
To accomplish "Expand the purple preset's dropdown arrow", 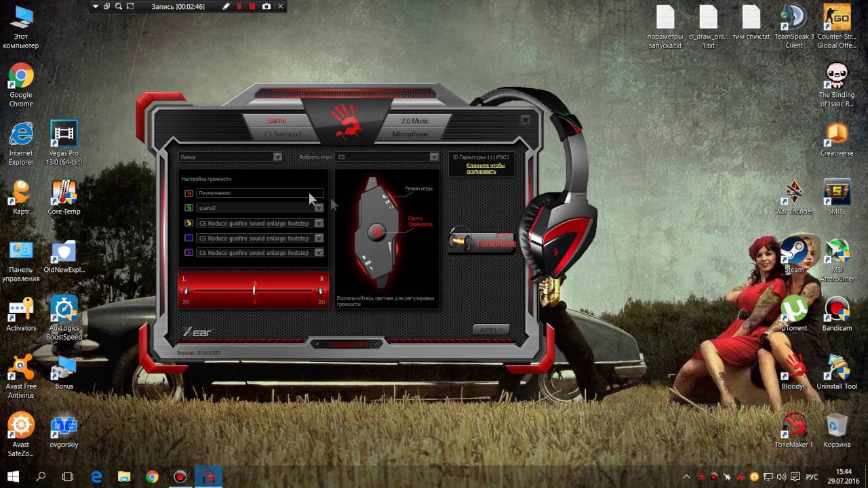I will (319, 253).
